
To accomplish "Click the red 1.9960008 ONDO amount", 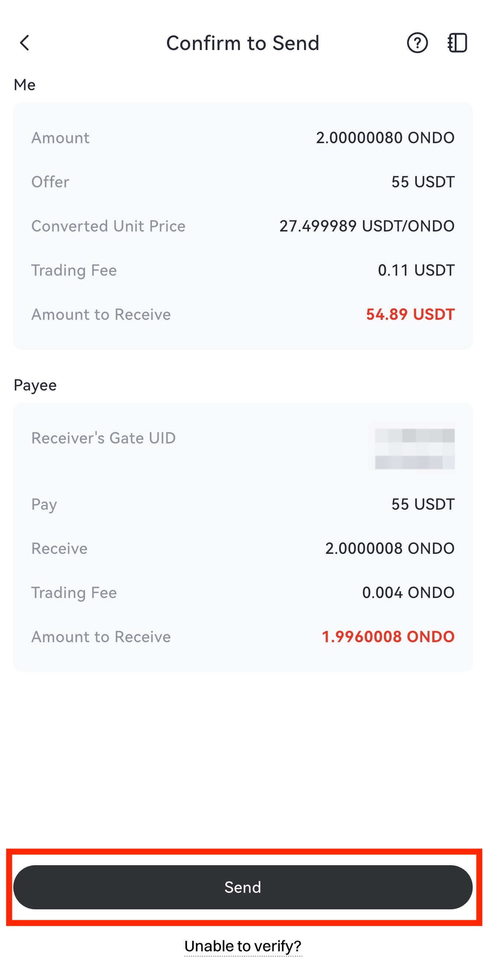I will (388, 637).
